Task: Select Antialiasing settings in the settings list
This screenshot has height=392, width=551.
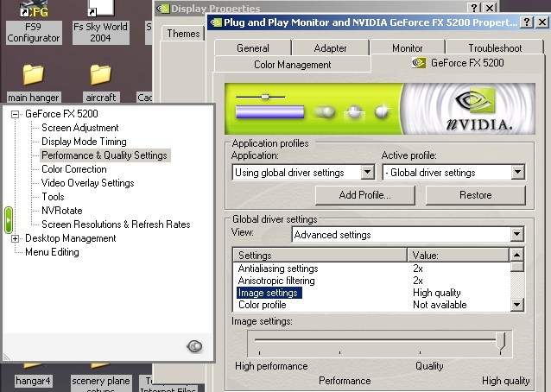Action: 278,269
